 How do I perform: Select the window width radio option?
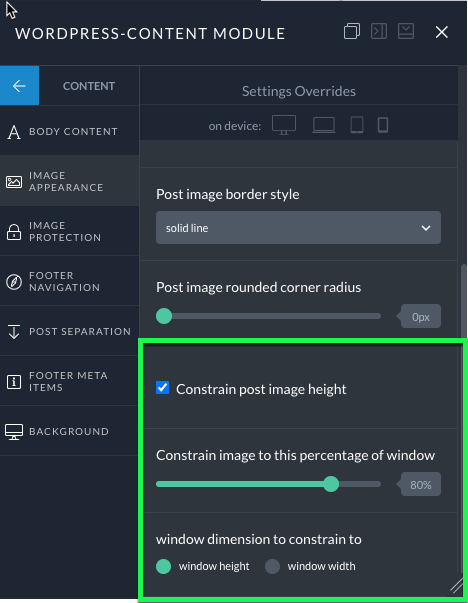click(x=272, y=566)
